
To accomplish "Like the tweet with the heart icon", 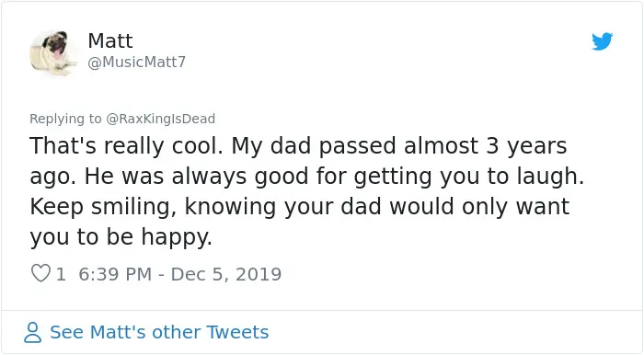I will point(40,273).
